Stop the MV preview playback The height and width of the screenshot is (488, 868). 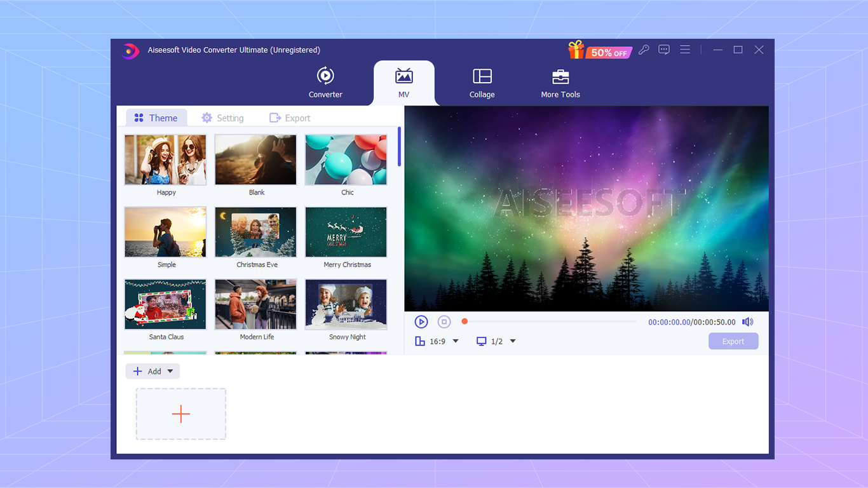[x=444, y=322]
